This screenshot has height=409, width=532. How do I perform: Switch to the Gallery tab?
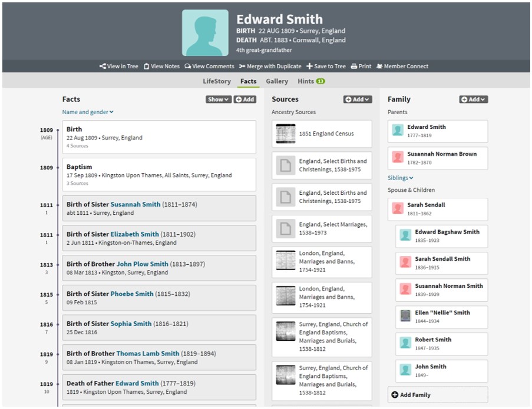tap(277, 81)
